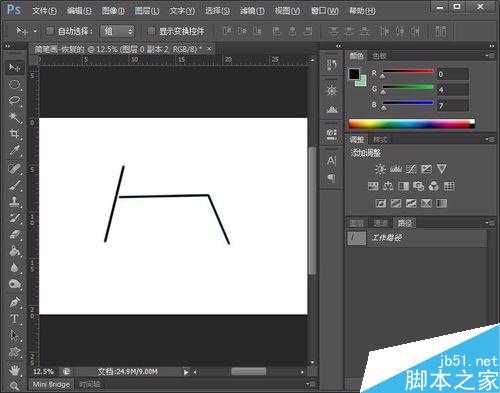Select the Sponge/Dodge tool

[x=14, y=284]
